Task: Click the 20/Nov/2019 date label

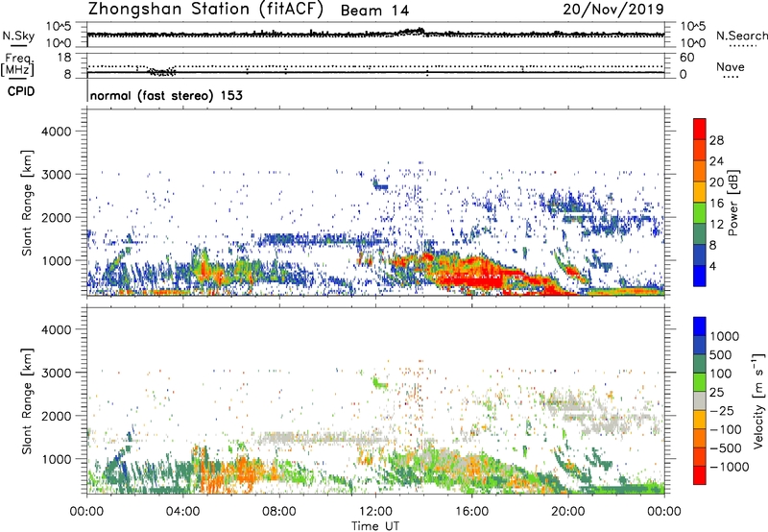Action: [x=613, y=10]
